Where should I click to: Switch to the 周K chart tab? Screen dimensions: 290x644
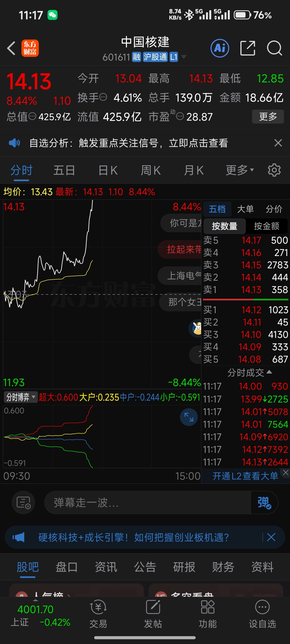(x=151, y=170)
